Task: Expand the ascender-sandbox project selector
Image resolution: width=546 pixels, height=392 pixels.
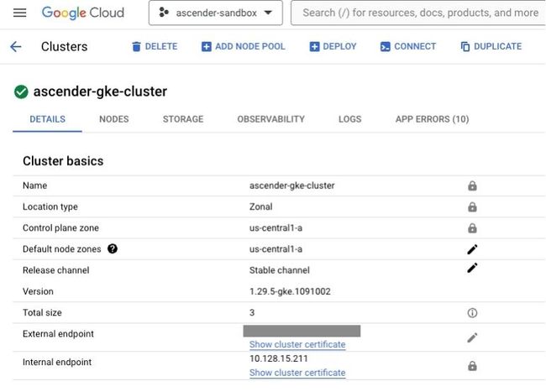Action: [216, 13]
